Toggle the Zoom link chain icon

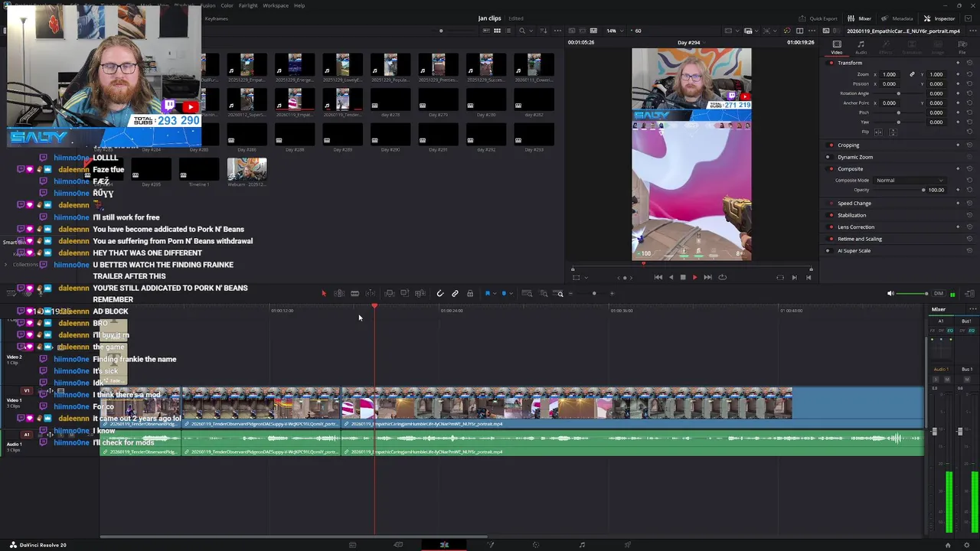912,74
